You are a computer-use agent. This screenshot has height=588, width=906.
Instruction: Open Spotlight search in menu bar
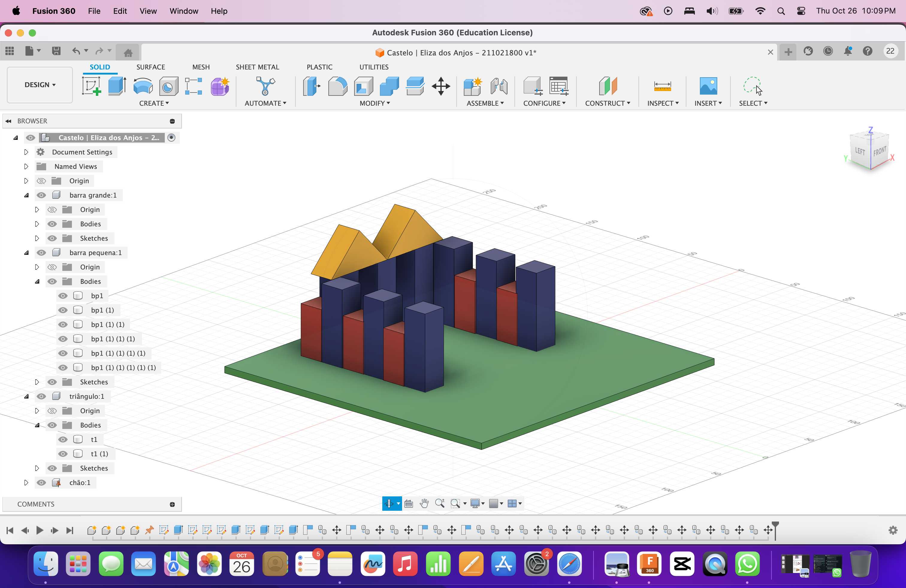click(781, 11)
